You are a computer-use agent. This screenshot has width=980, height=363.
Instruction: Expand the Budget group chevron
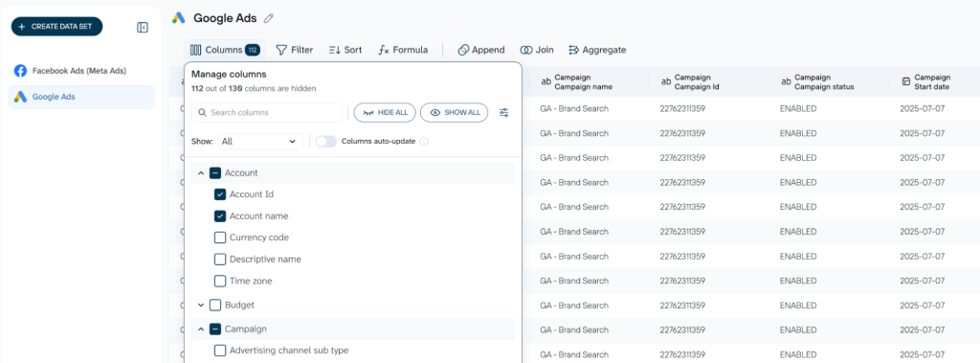(x=201, y=306)
